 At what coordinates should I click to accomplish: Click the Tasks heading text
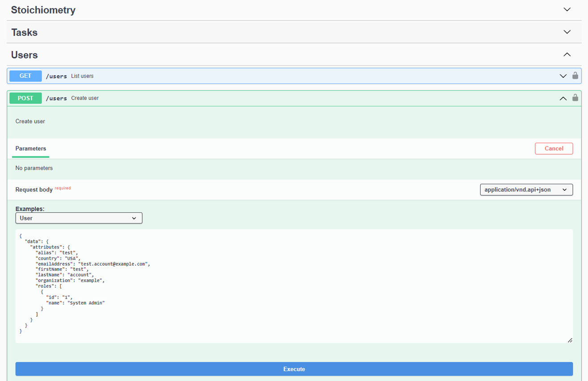pyautogui.click(x=24, y=33)
